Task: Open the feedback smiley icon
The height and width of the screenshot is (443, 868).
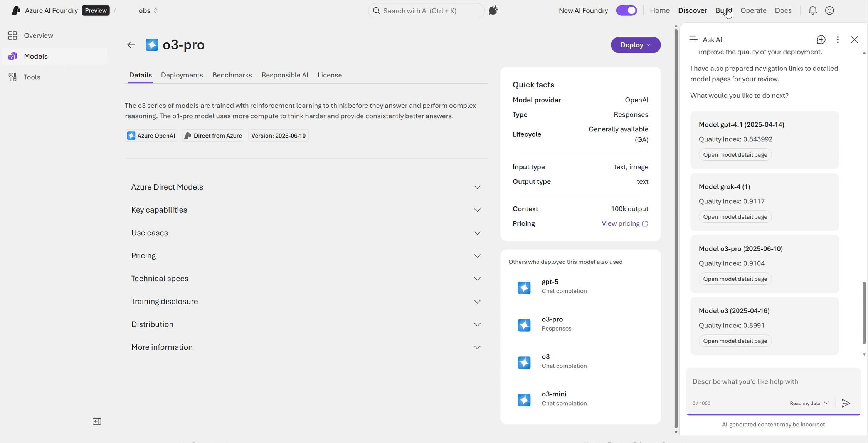Action: 830,10
